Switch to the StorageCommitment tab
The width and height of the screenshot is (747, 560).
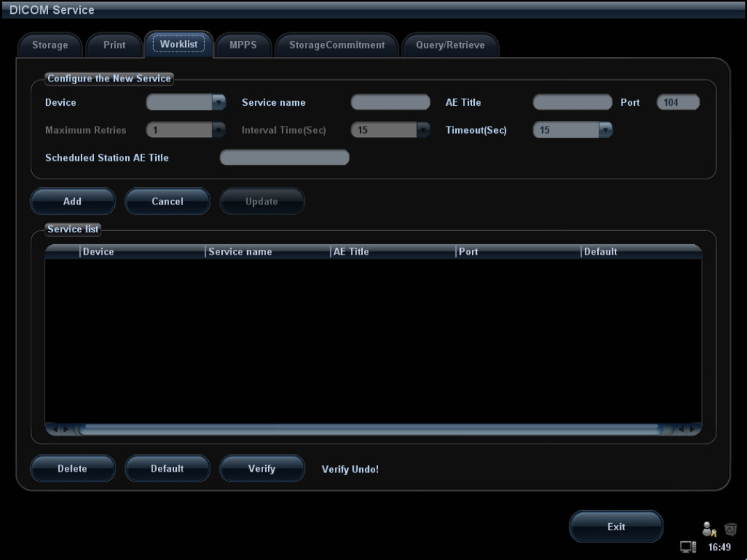(336, 45)
